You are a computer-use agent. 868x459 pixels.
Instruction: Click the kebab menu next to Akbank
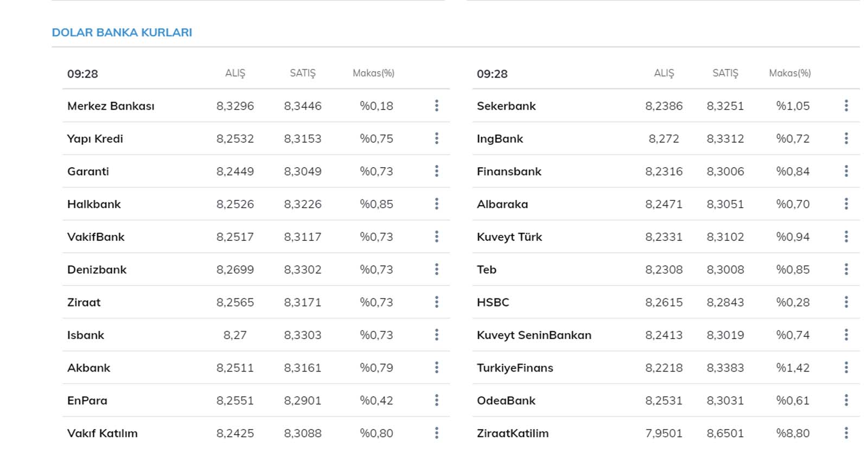[436, 368]
